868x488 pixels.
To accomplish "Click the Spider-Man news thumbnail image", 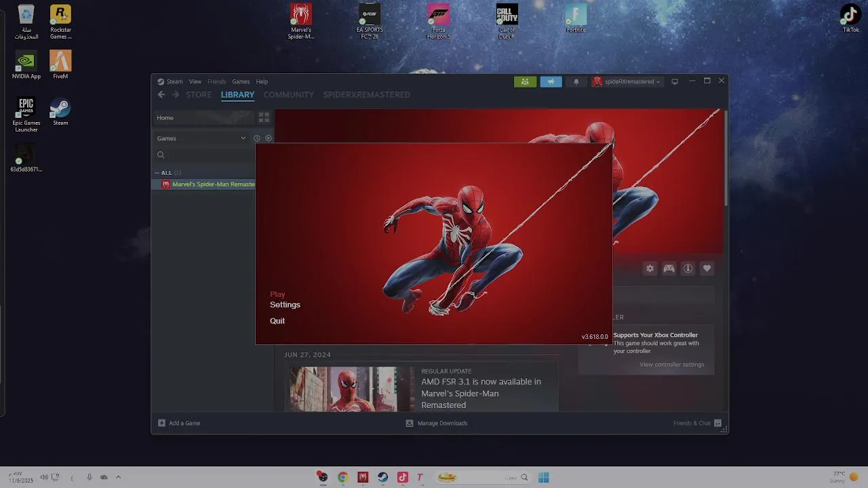I will pos(352,389).
